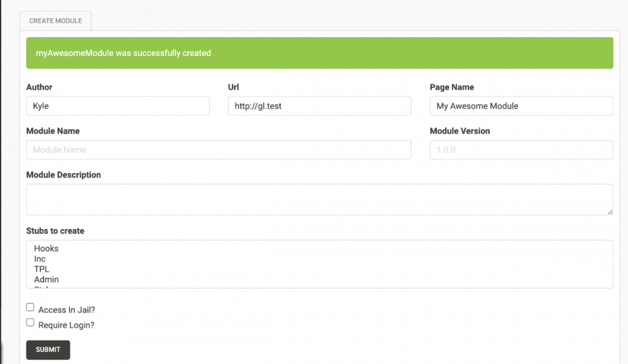Viewport: 628px width, 364px height.
Task: Select Hooks in the stubs list
Action: [46, 249]
